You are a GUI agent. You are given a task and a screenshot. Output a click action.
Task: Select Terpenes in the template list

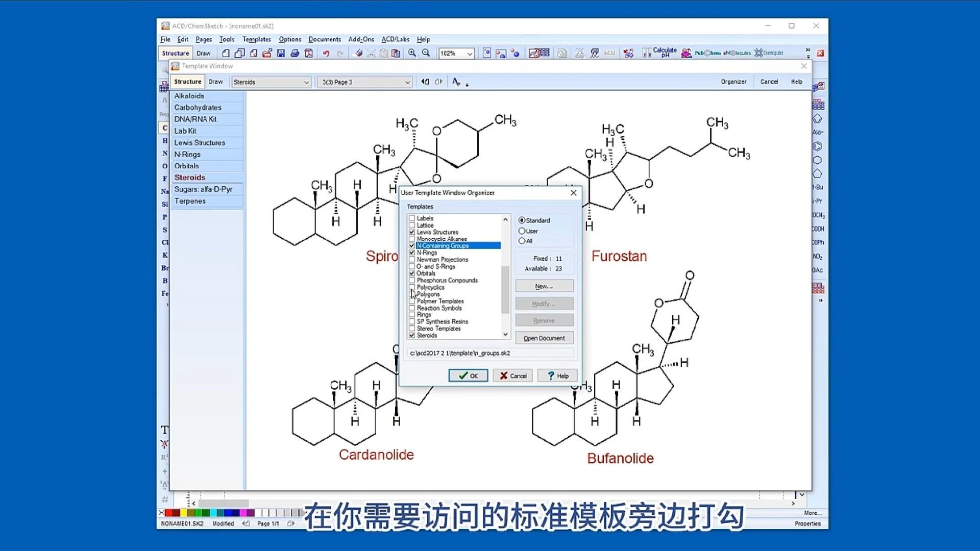click(x=207, y=201)
